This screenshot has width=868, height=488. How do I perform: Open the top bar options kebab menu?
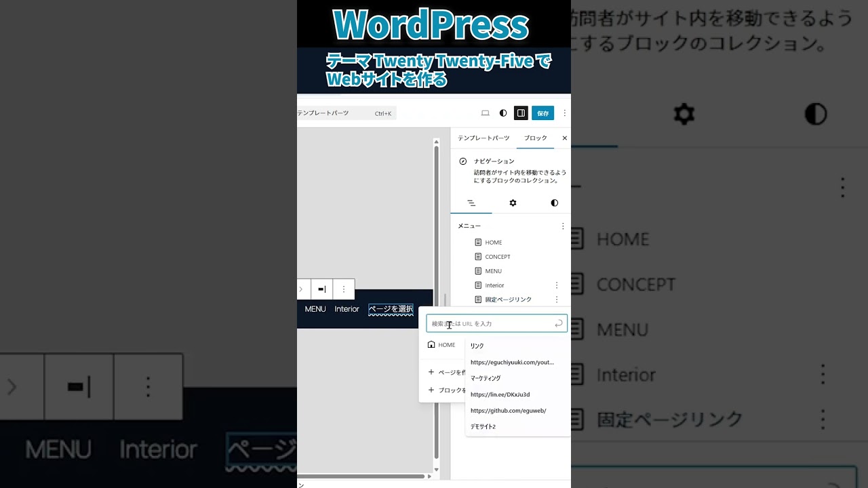pos(564,113)
